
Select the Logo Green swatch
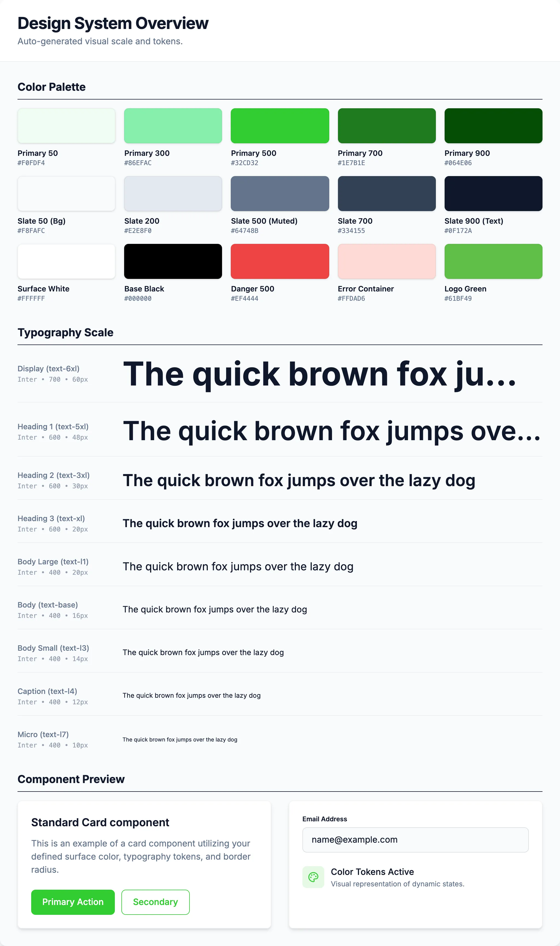pyautogui.click(x=494, y=261)
